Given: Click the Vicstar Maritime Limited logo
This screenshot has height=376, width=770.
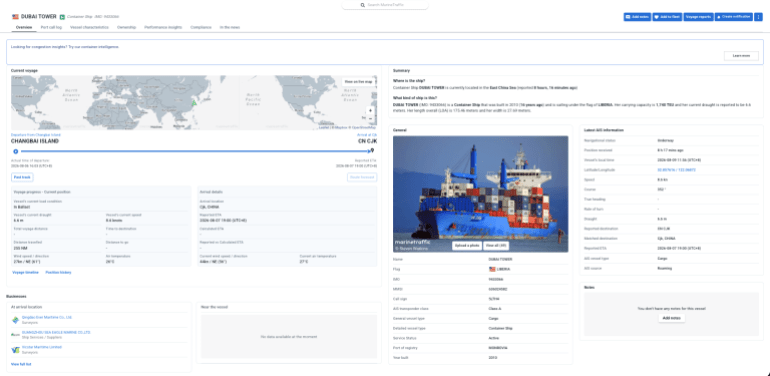Looking at the screenshot, I should pyautogui.click(x=16, y=349).
